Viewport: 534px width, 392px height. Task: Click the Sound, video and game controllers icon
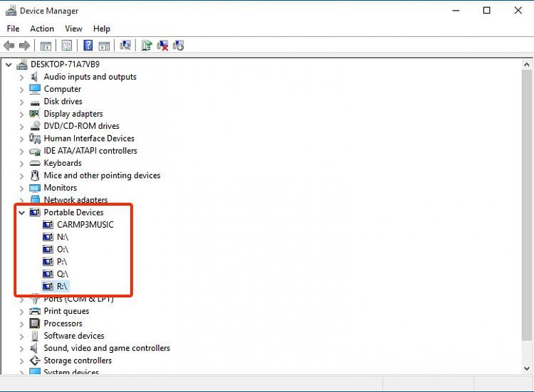(x=34, y=348)
